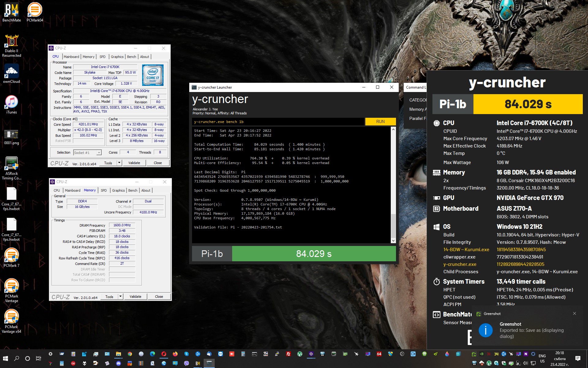Select the iTunes desktop icon
The height and width of the screenshot is (368, 588).
click(12, 104)
